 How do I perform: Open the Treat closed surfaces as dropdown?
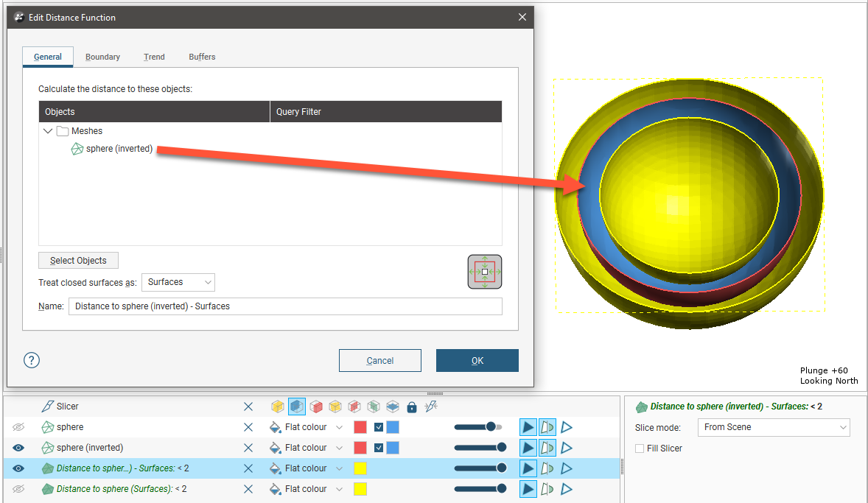[178, 282]
